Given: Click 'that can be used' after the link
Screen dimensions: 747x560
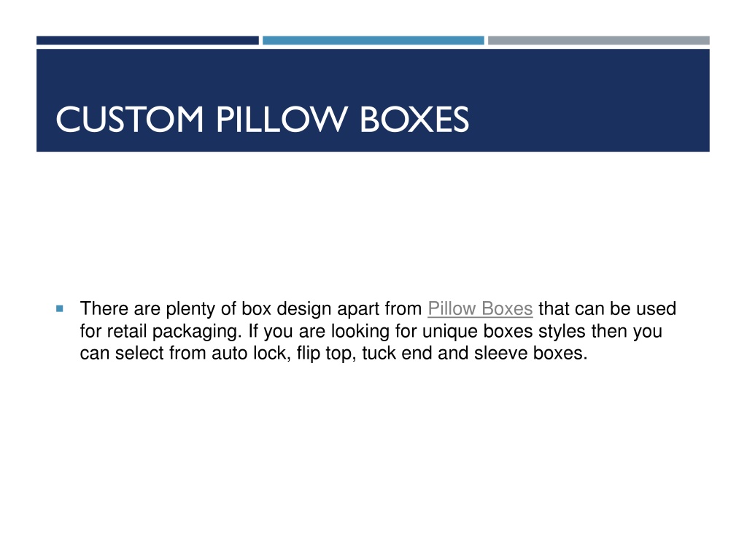Looking at the screenshot, I should [608, 308].
